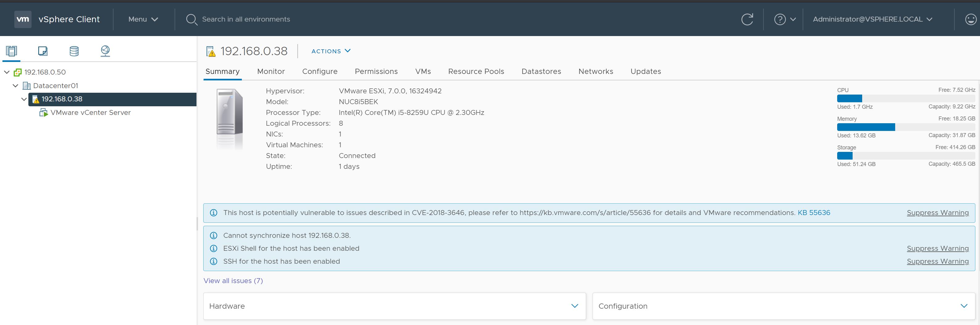Open the help menu chevron

793,19
